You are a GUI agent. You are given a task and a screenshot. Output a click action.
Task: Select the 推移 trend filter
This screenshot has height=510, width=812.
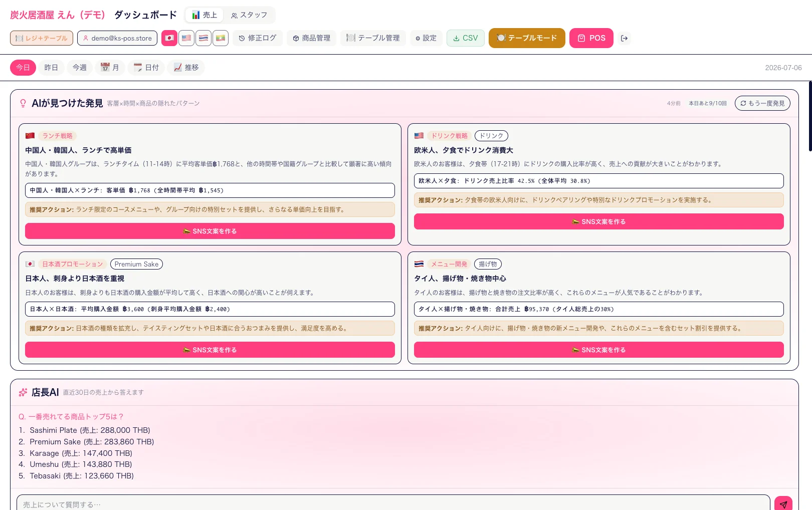(186, 68)
